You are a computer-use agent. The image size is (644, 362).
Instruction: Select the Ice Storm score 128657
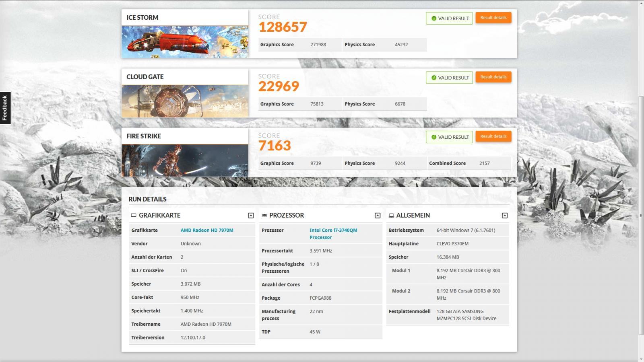pyautogui.click(x=283, y=27)
